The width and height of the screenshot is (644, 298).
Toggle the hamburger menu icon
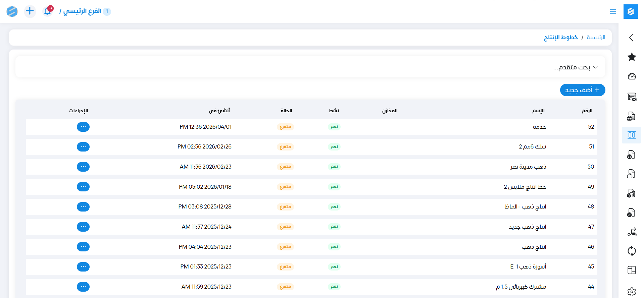(613, 12)
